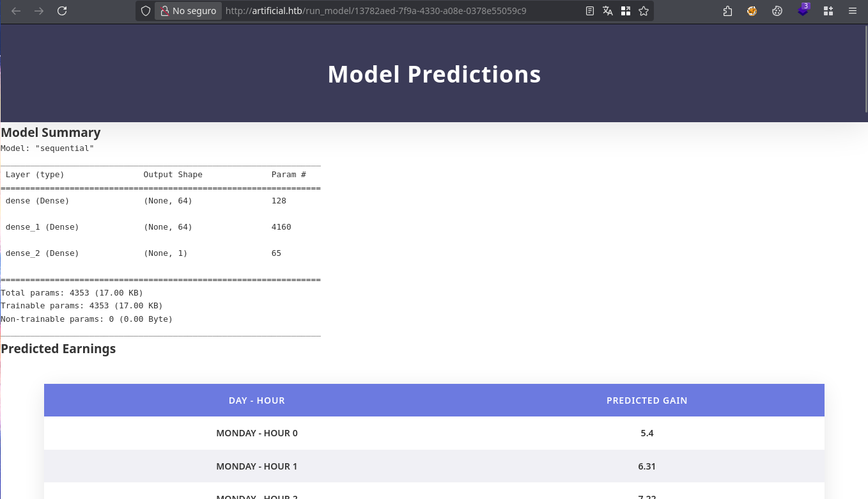Click the 'dense (Dense)' layer row

pyautogui.click(x=160, y=201)
